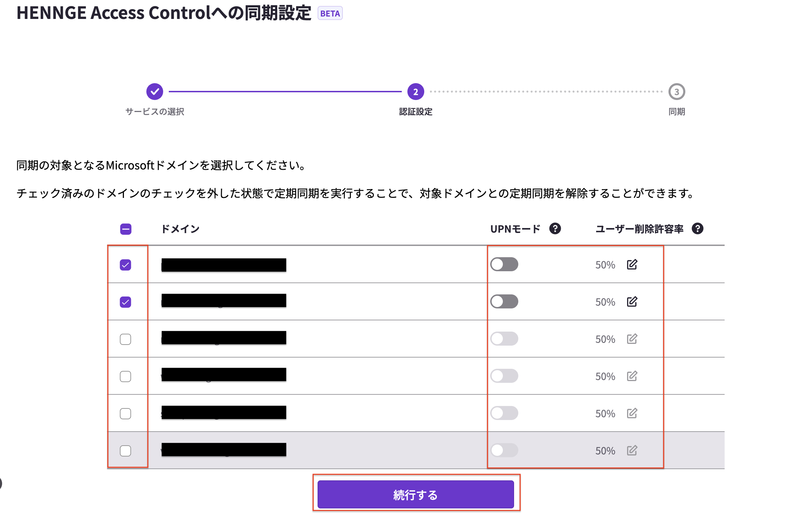Click the edit pencil icon in the last row
Screen dimensions: 812x513
coord(632,450)
